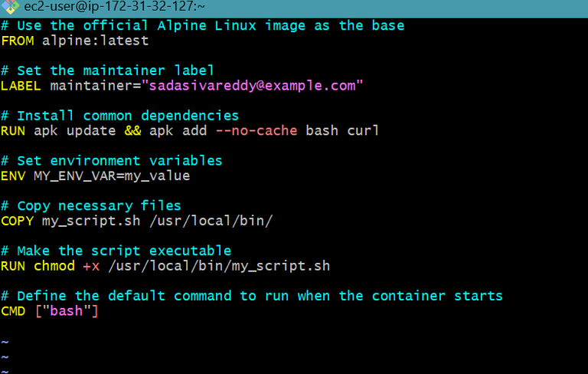Viewport: 588px width, 374px height.
Task: Click the LABEL instruction keyword
Action: point(21,86)
